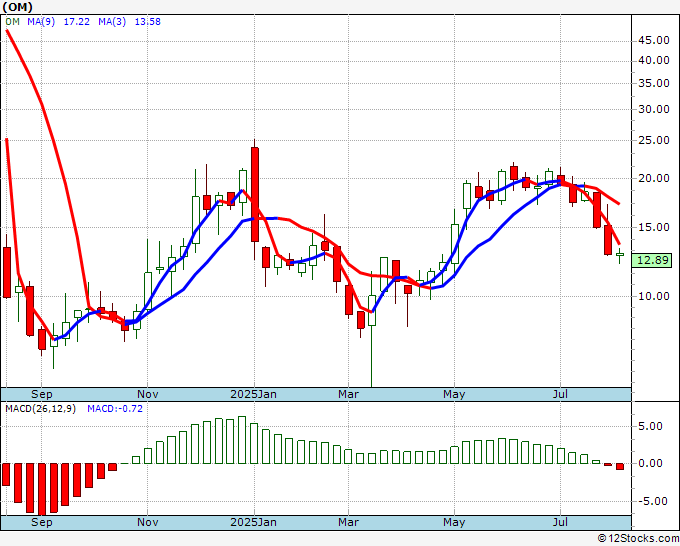This screenshot has width=680, height=546.
Task: Click the 45.00 price axis label
Action: [x=654, y=40]
